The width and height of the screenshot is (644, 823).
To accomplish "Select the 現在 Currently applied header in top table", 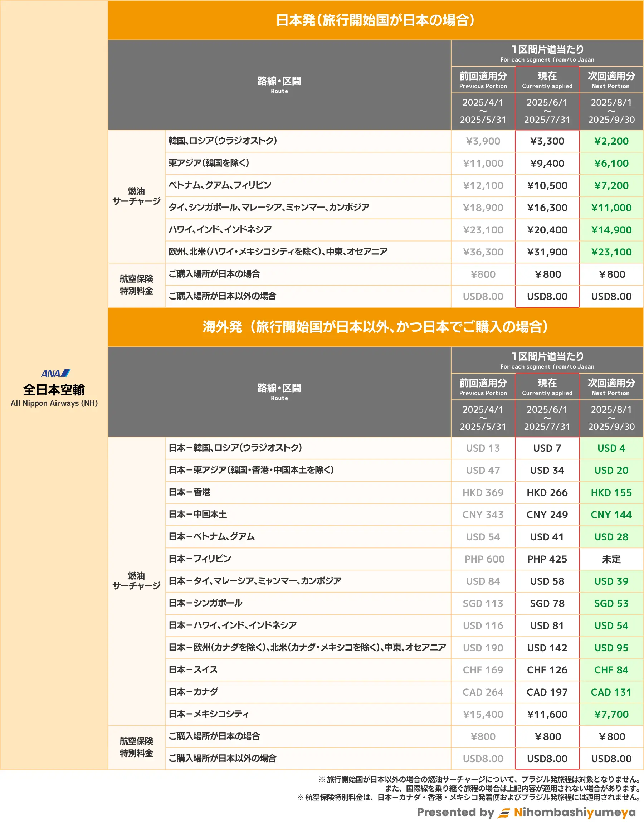I will tap(547, 80).
